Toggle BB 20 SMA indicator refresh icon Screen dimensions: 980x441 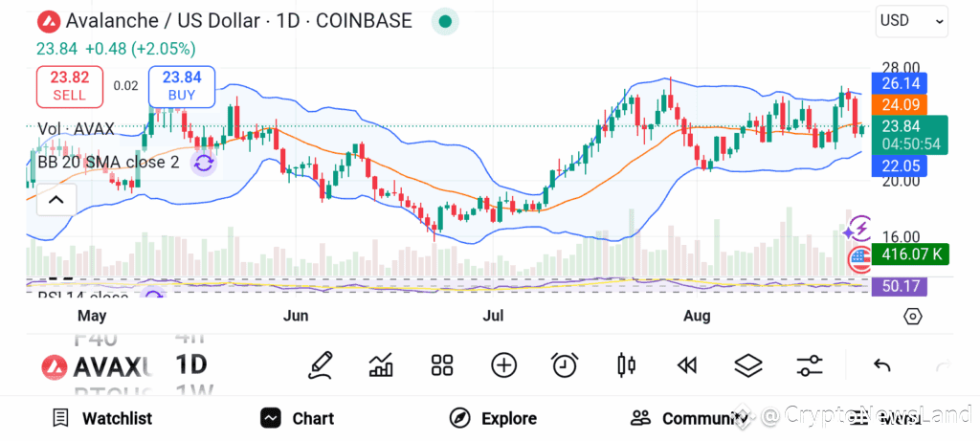pyautogui.click(x=204, y=164)
